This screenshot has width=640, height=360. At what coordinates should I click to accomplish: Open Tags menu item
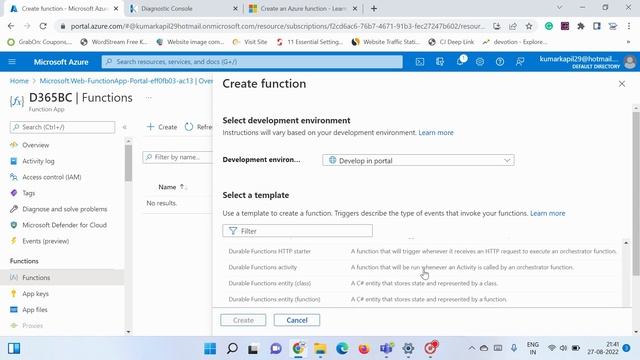pos(29,193)
